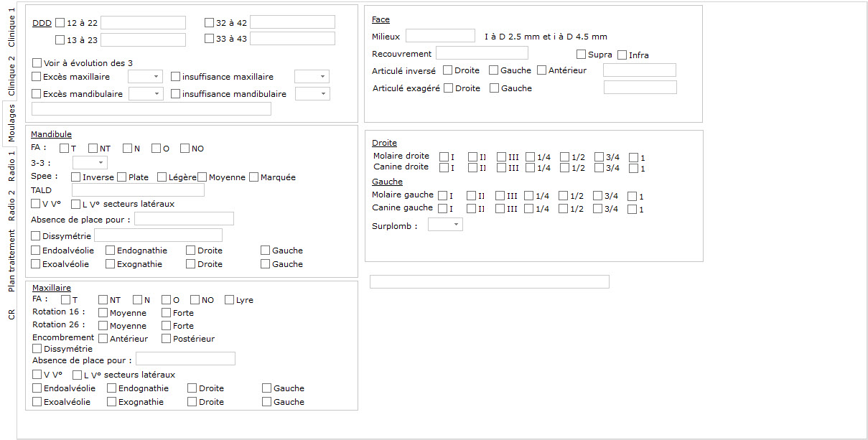Toggle the Infra checkbox
The image size is (868, 440).
(x=622, y=54)
